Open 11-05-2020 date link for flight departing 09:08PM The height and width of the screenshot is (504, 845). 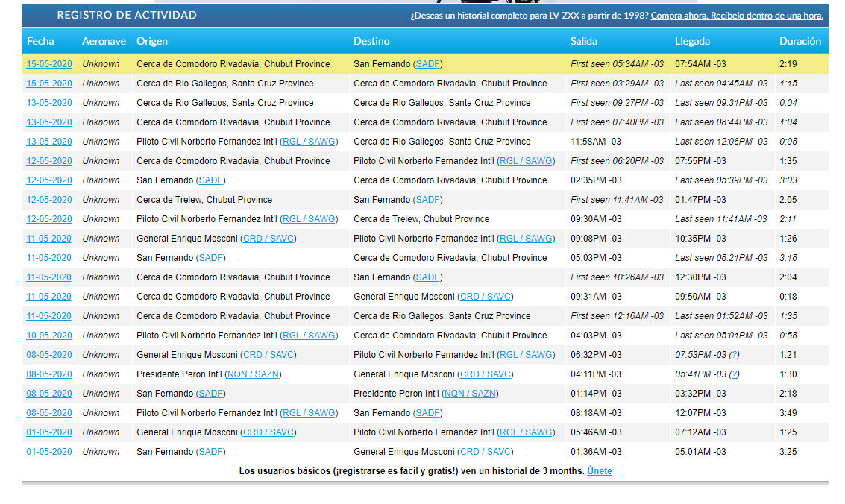tap(49, 239)
